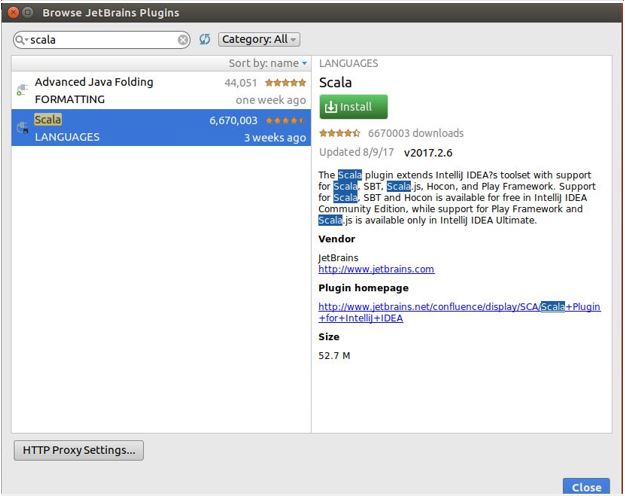625x498 pixels.
Task: Click the v2017.2.6 version text
Action: [428, 153]
